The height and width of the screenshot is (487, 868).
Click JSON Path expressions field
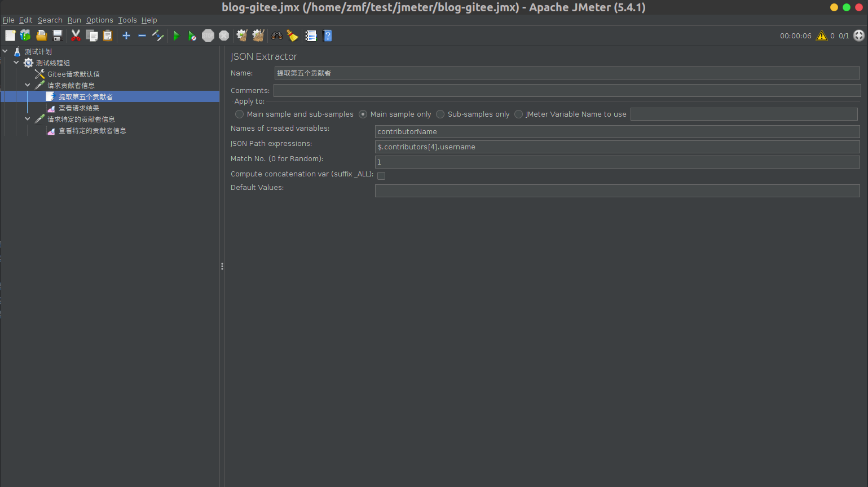point(617,147)
